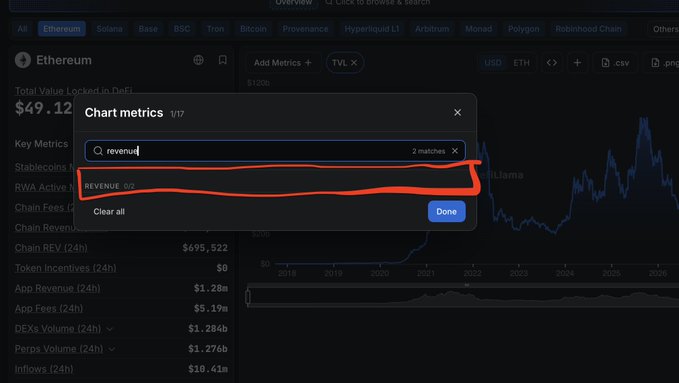Click the $1.276b Perps Volume value
The width and height of the screenshot is (679, 383).
tap(208, 349)
